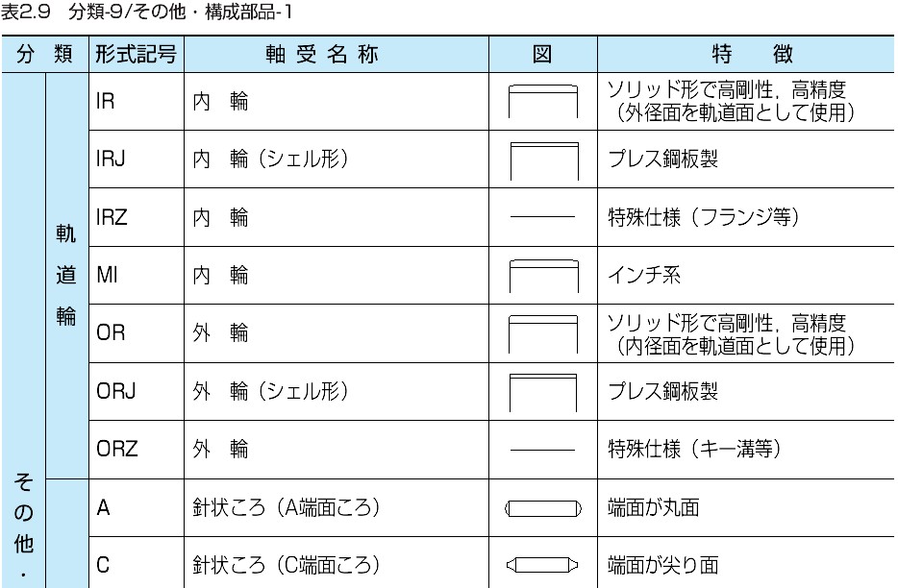Screen dimensions: 898x588
Task: Click the inner ring diagram in the MI row
Action: coord(542,276)
